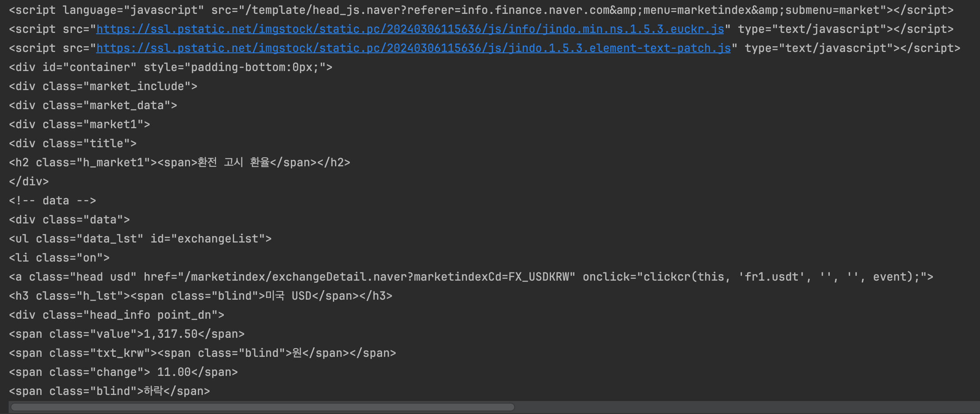Click the <!-- data --> comment line

point(52,201)
